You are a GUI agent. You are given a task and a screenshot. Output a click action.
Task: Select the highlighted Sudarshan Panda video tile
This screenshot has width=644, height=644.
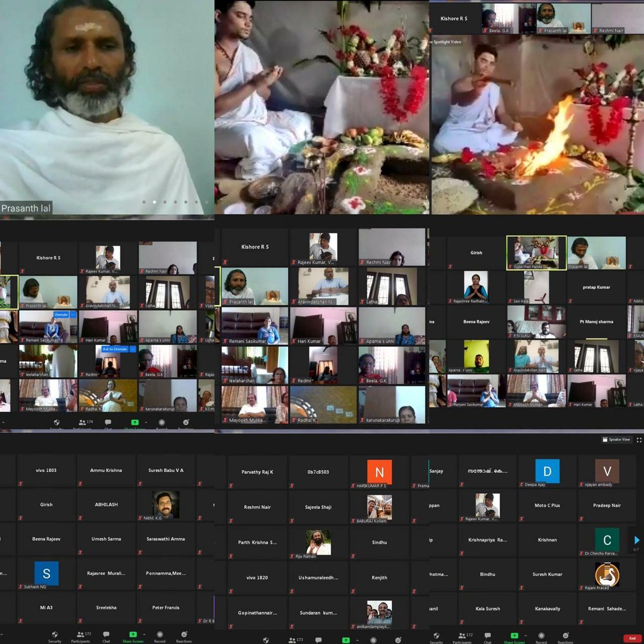coord(536,253)
